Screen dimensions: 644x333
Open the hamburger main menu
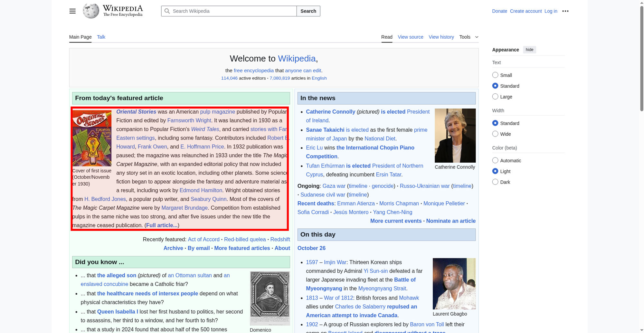pos(72,11)
